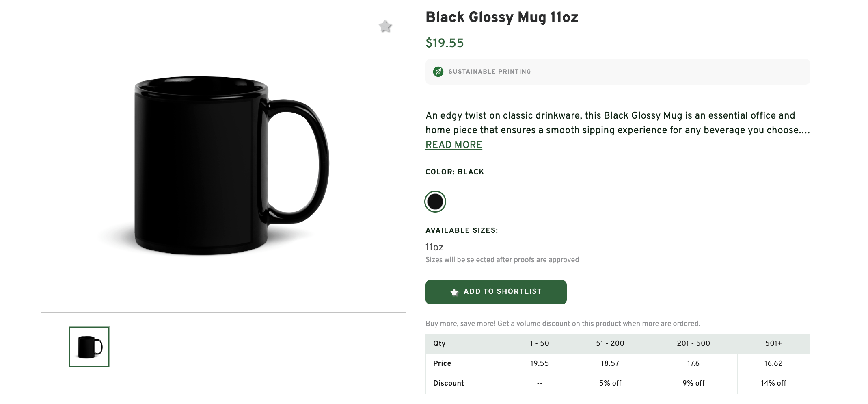Open the READ MORE description
This screenshot has height=404, width=868.
pyautogui.click(x=454, y=145)
